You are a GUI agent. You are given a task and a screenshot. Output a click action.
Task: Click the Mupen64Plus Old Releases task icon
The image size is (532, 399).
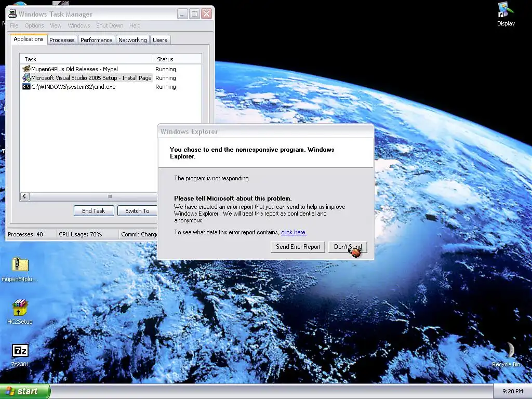[26, 69]
